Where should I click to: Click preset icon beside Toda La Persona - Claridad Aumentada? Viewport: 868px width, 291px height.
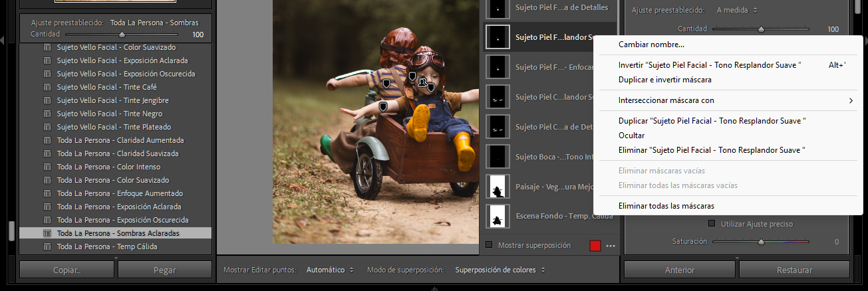coord(47,140)
